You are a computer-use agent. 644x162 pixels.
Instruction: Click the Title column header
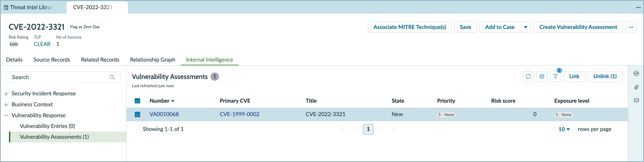[x=311, y=101]
